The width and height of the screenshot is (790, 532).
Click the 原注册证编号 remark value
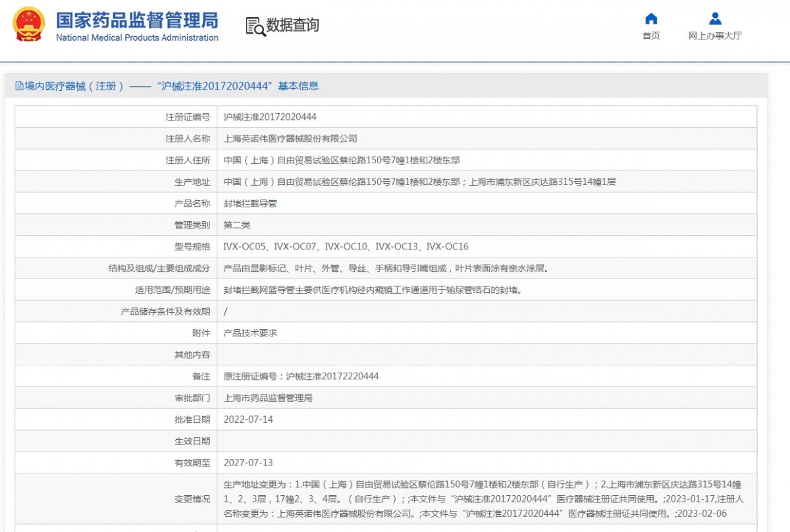302,377
